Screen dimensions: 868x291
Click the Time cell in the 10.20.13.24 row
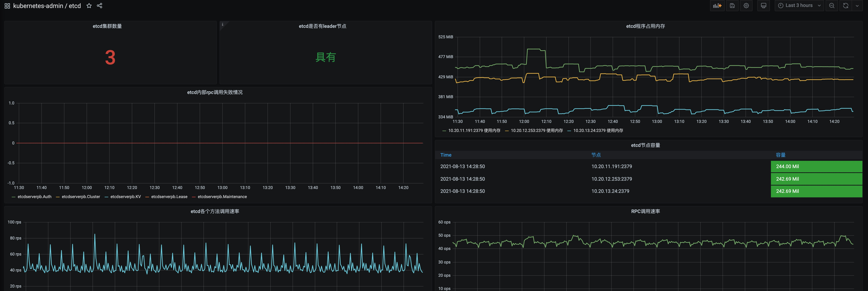coord(462,191)
